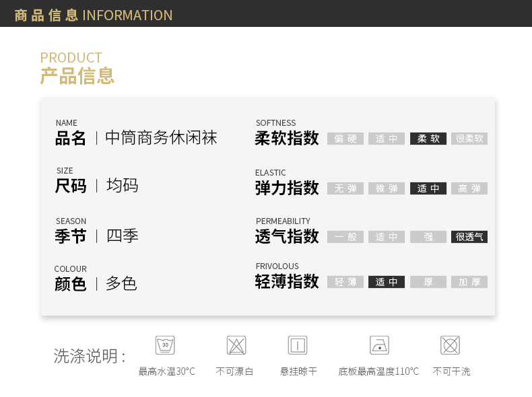Viewport: 532px width, 397px height.
Task: Click the size value 均码
Action: click(x=122, y=186)
